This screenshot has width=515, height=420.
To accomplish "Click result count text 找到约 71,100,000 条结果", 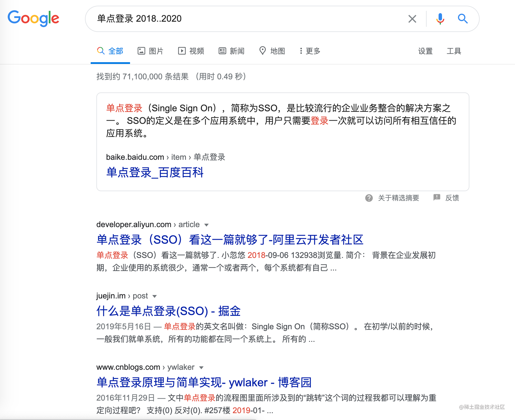I will click(x=142, y=76).
